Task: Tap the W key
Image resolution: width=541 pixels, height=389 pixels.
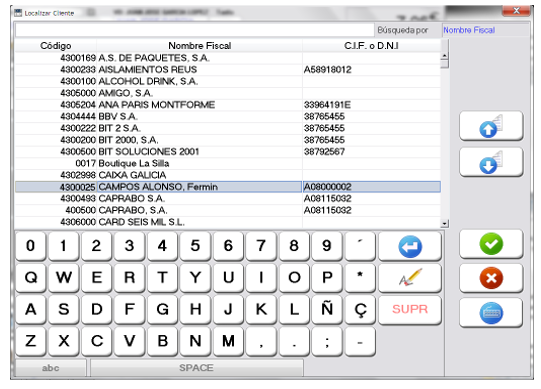Action: [63, 278]
